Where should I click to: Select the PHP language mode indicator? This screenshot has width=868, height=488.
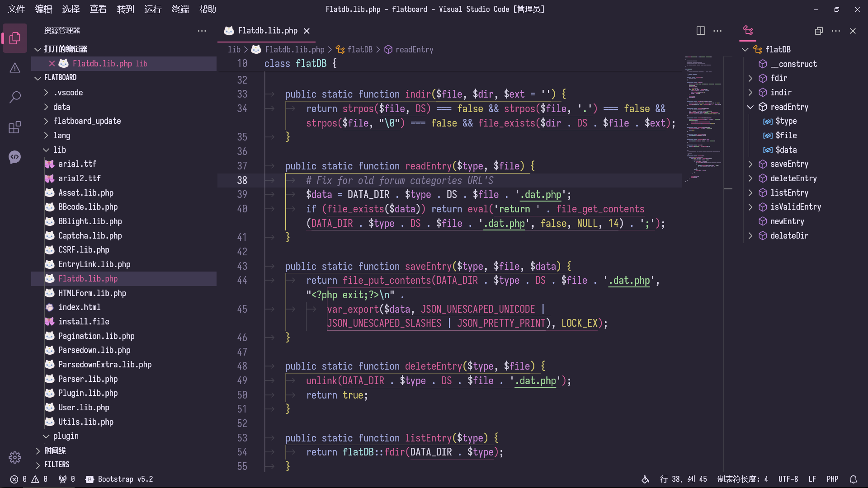pyautogui.click(x=832, y=479)
